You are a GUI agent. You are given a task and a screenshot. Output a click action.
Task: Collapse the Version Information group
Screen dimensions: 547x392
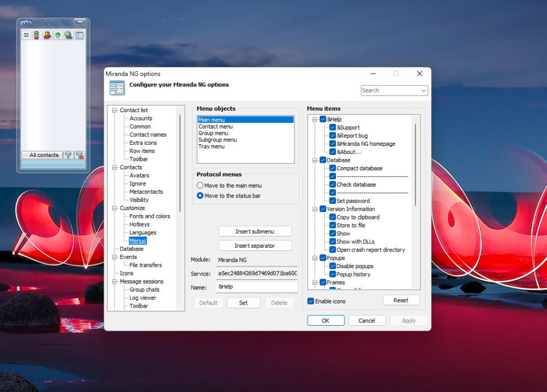pos(315,209)
